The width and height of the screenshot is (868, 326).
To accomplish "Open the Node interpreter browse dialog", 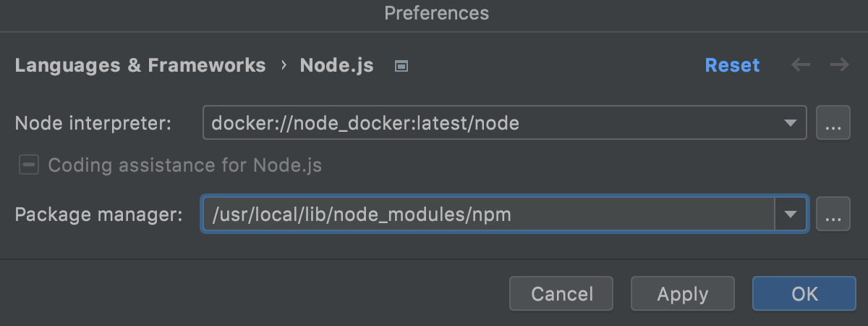I will click(833, 123).
